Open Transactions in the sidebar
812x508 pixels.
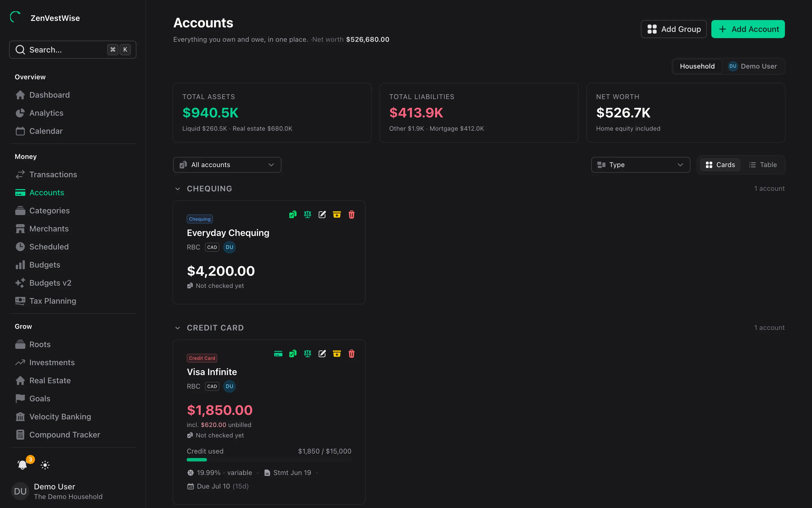click(72, 175)
